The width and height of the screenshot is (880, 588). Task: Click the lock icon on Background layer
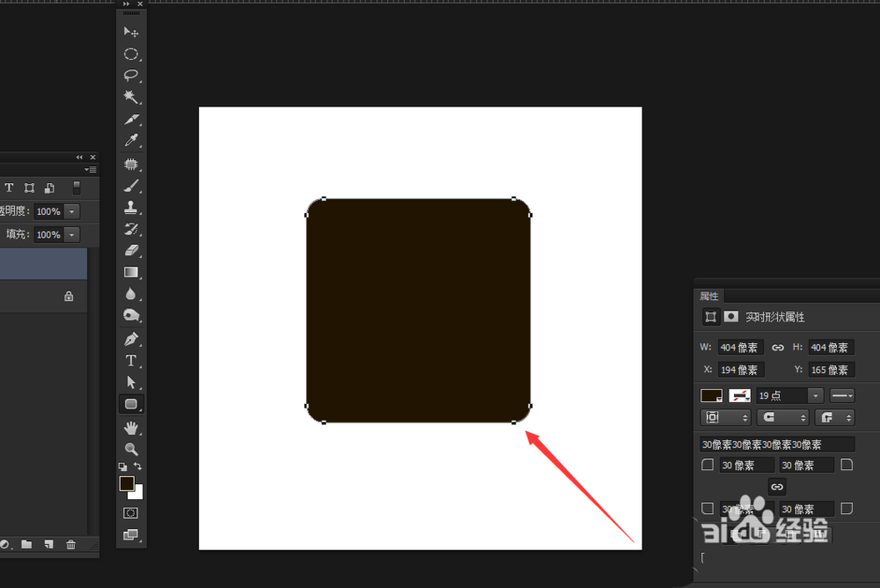(x=69, y=296)
